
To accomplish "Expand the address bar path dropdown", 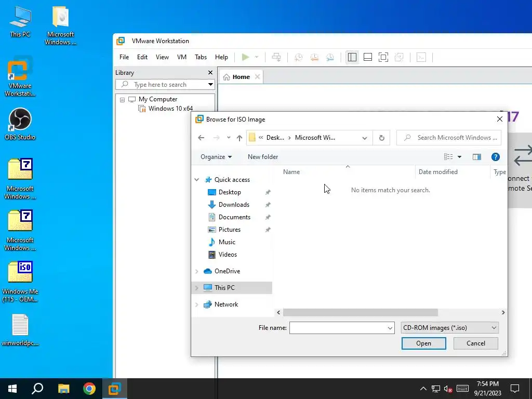I will 365,138.
